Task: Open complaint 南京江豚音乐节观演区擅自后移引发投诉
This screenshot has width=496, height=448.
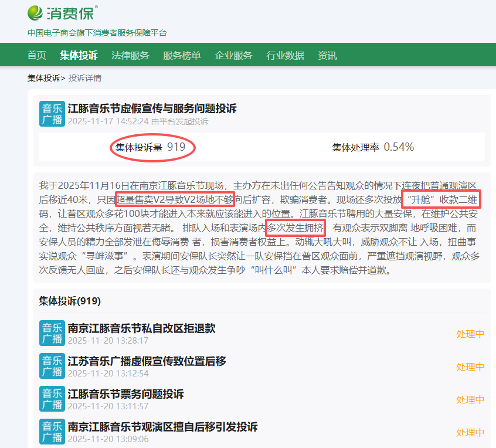Action: (162, 427)
